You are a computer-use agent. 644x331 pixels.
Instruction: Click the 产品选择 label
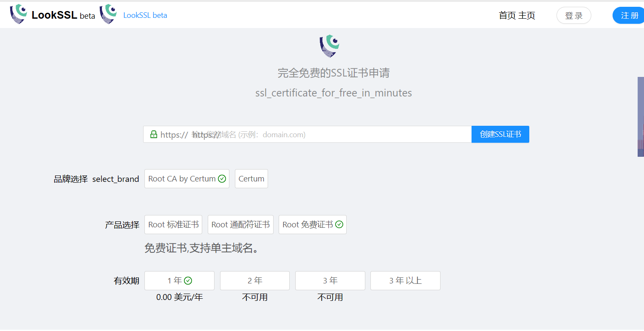click(122, 225)
